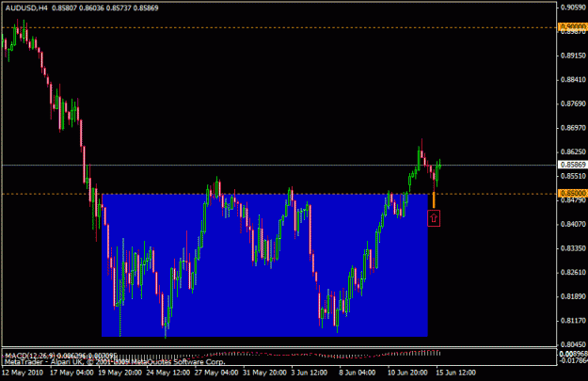
Task: Click the 0.88410 price axis value
Action: tap(573, 80)
